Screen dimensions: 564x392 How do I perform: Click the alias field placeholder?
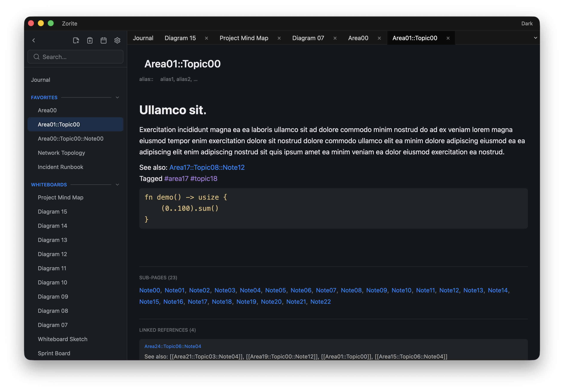click(x=179, y=79)
